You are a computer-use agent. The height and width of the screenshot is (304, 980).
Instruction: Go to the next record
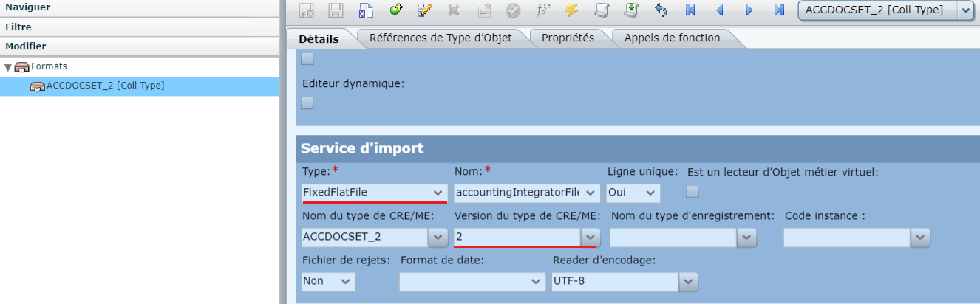[x=749, y=10]
